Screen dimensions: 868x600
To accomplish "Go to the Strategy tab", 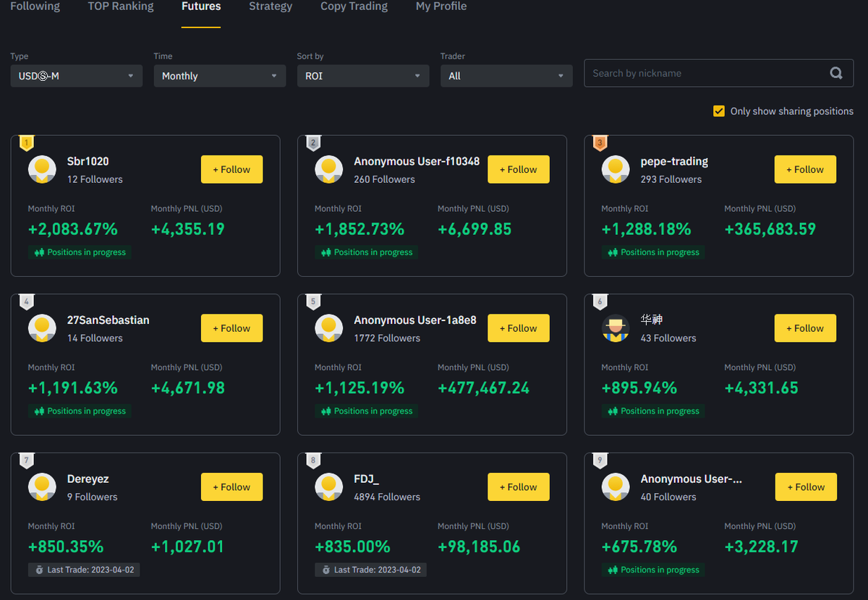I will pyautogui.click(x=271, y=7).
